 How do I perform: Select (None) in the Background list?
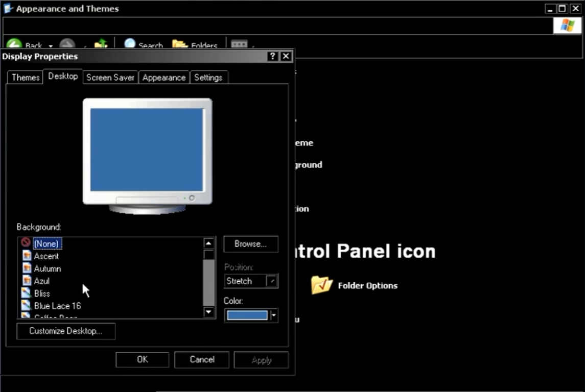(47, 243)
